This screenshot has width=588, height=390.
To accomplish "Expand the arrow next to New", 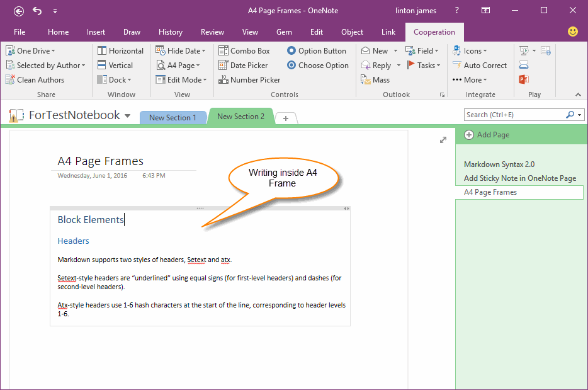I will click(395, 50).
